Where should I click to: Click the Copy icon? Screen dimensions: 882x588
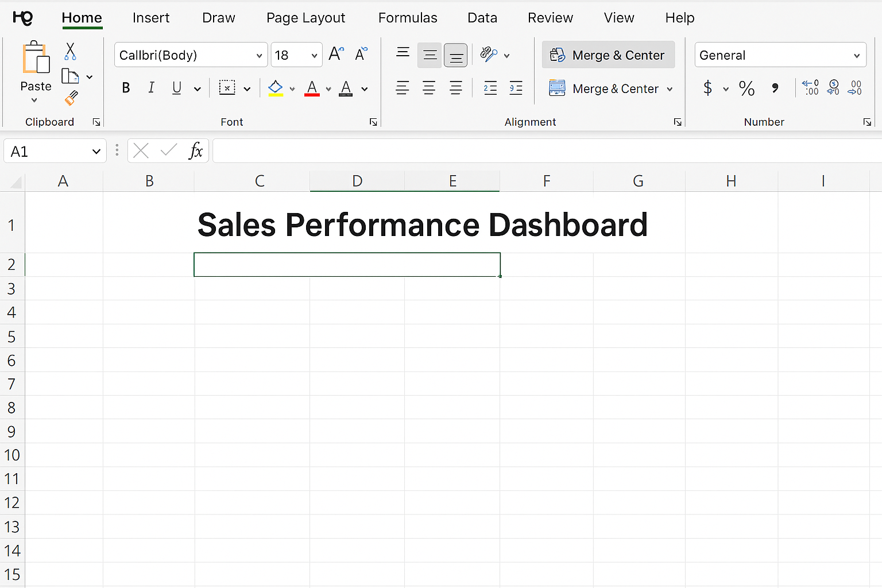pyautogui.click(x=70, y=76)
